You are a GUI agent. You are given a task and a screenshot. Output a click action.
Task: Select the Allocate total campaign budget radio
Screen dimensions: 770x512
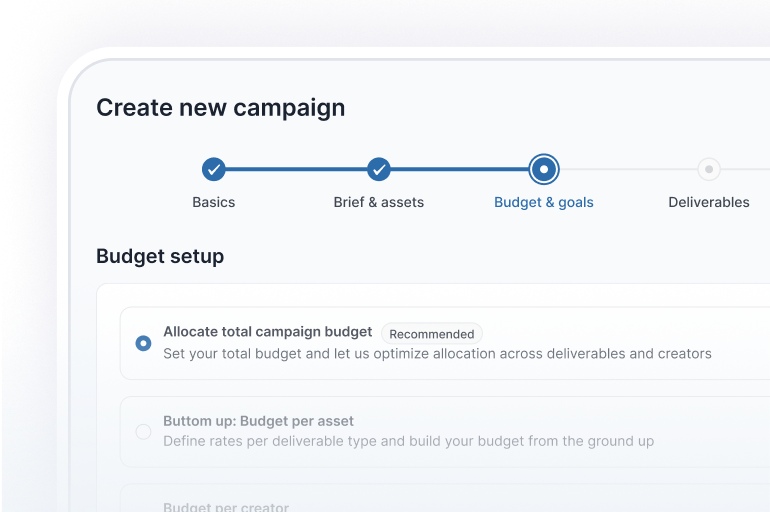click(x=143, y=343)
